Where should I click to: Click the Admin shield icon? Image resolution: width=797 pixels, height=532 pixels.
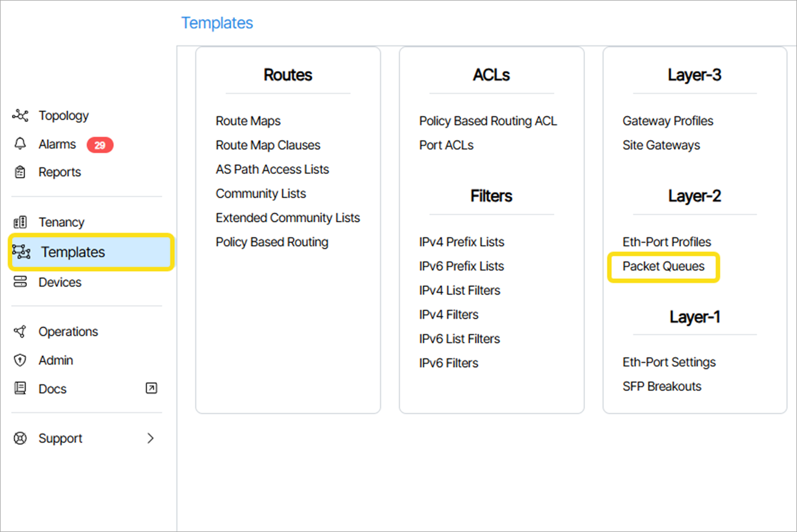(20, 360)
